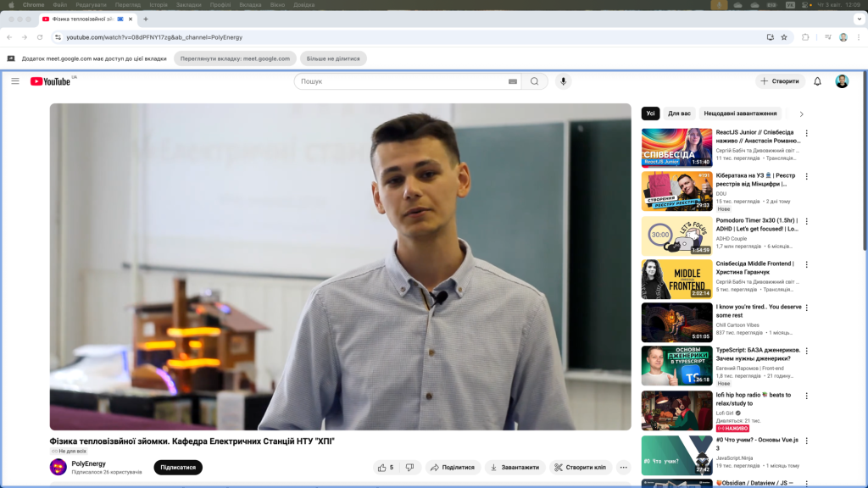The image size is (868, 488).
Task: Go back with the browser back arrow
Action: coord(9,37)
